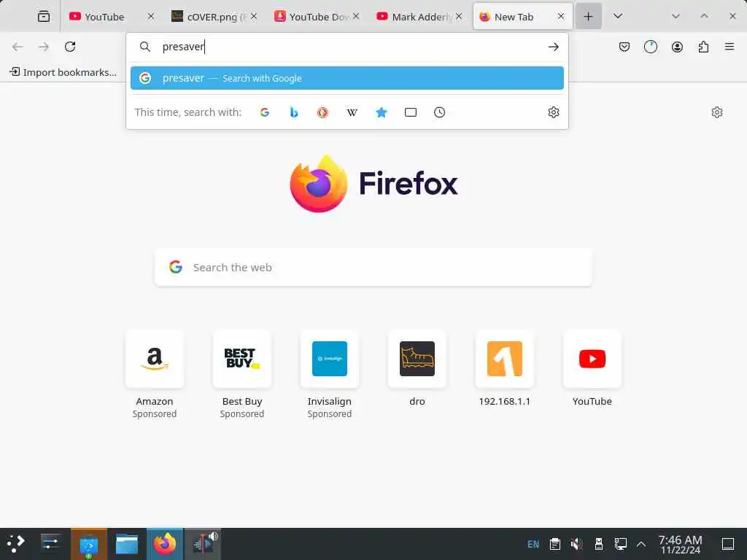Click the muted volume tray icon
The image size is (747, 560).
(x=576, y=544)
